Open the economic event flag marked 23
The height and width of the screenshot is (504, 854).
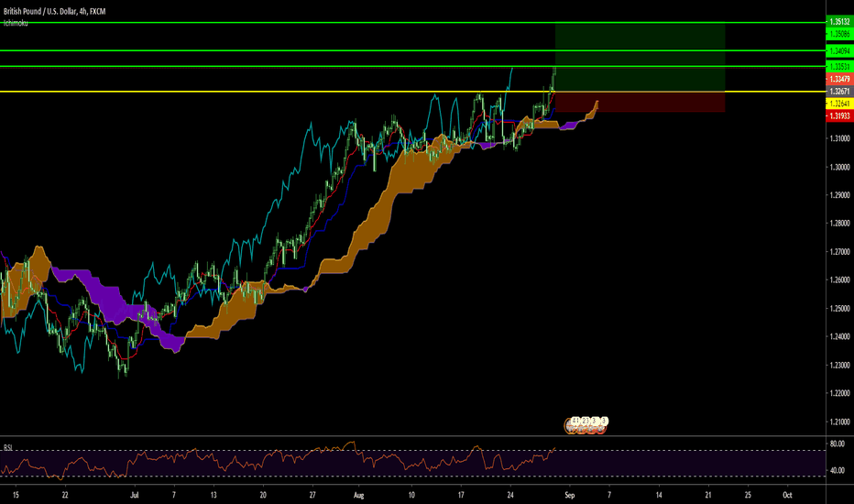(x=585, y=422)
